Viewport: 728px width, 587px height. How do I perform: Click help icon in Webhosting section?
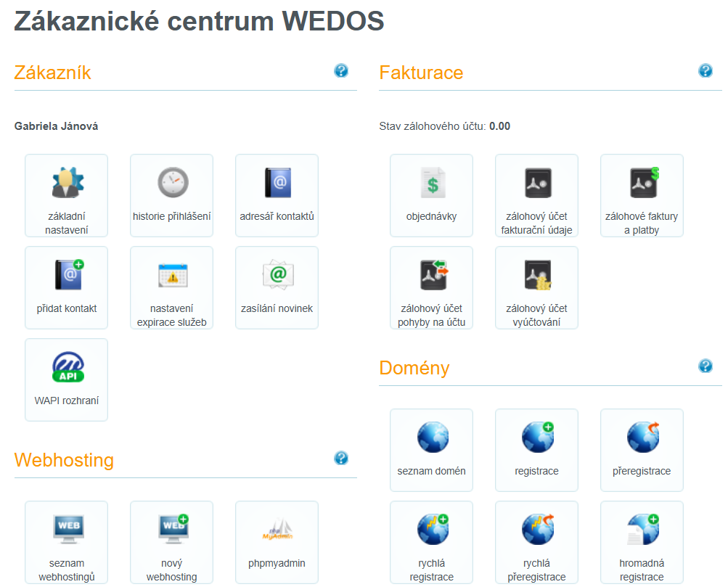coord(341,458)
